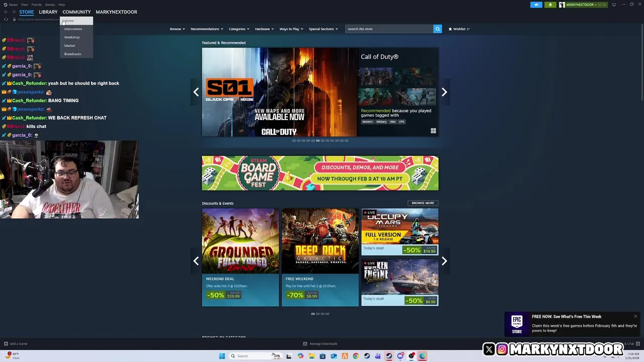Open the View menu
This screenshot has height=362, width=644.
click(24, 5)
